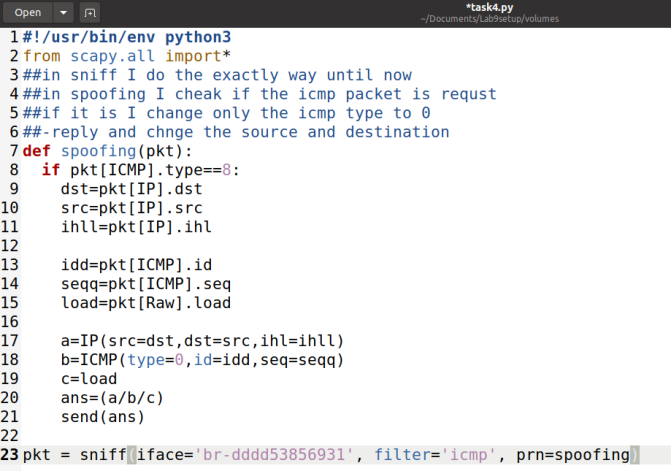Viewport: 672px width, 472px height.
Task: Click the line 'a=IP(src=dst,dst=src,ihl=ihll)'
Action: point(202,340)
